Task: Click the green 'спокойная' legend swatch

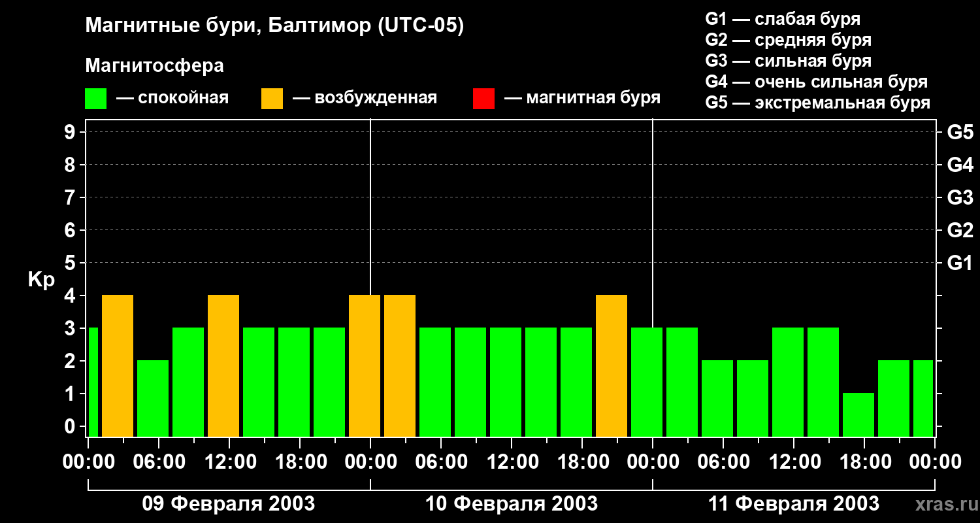Action: [x=95, y=99]
